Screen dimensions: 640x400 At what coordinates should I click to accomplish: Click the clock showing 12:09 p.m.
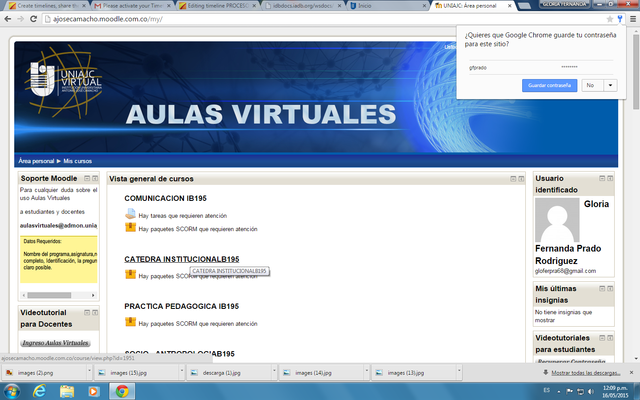pos(615,388)
